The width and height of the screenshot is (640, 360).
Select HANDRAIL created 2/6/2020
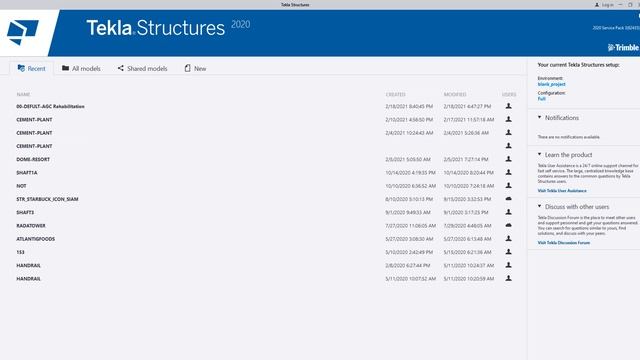click(x=266, y=265)
